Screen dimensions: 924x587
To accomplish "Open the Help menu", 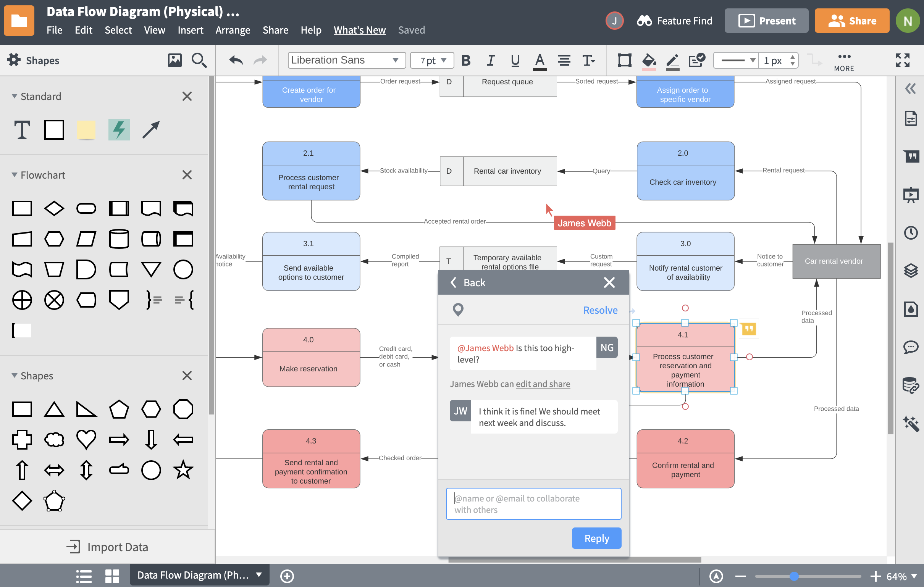I will tap(310, 30).
